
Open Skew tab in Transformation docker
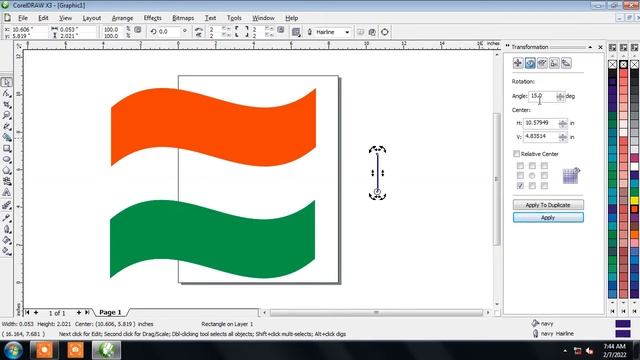[x=566, y=63]
